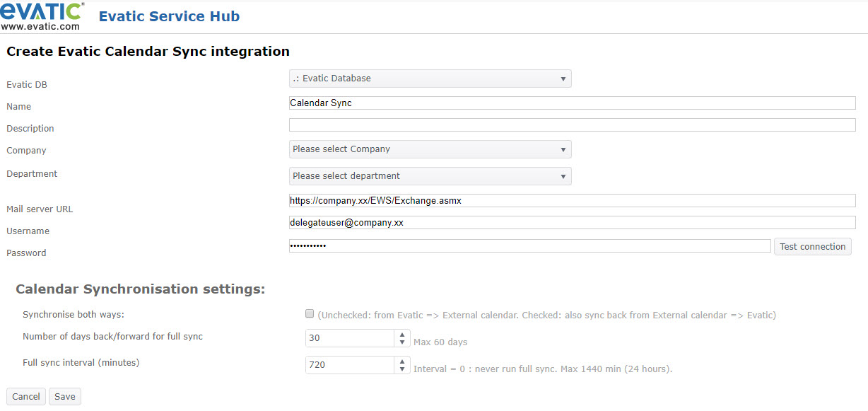Click the Department label
This screenshot has height=411, width=868.
pos(32,174)
